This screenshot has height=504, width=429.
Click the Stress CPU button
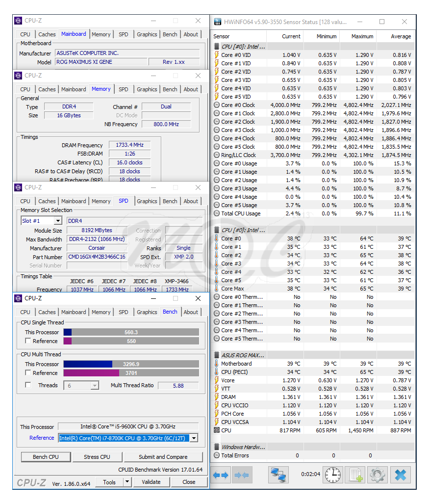pyautogui.click(x=97, y=457)
